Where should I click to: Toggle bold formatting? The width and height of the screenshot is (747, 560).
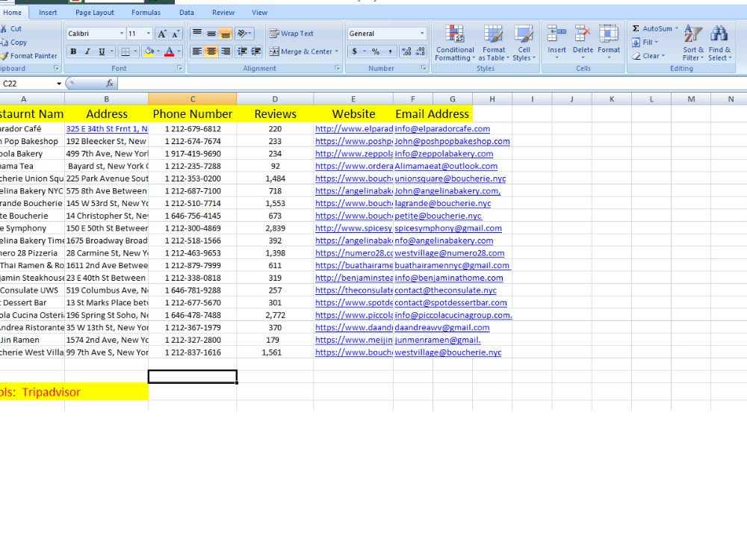(73, 51)
